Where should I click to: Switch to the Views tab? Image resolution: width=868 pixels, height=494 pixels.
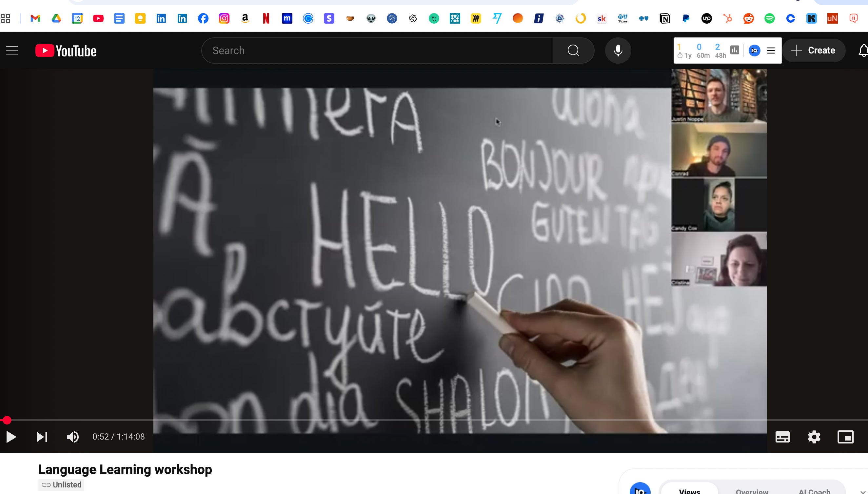[689, 491]
